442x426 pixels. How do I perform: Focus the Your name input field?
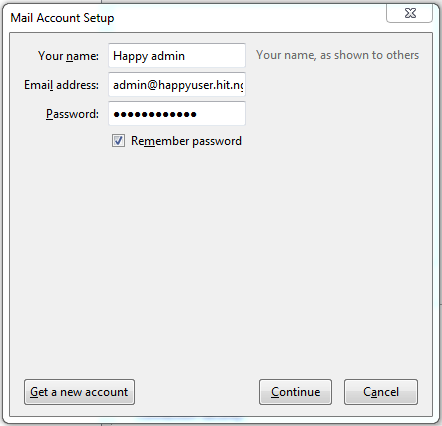click(x=177, y=55)
